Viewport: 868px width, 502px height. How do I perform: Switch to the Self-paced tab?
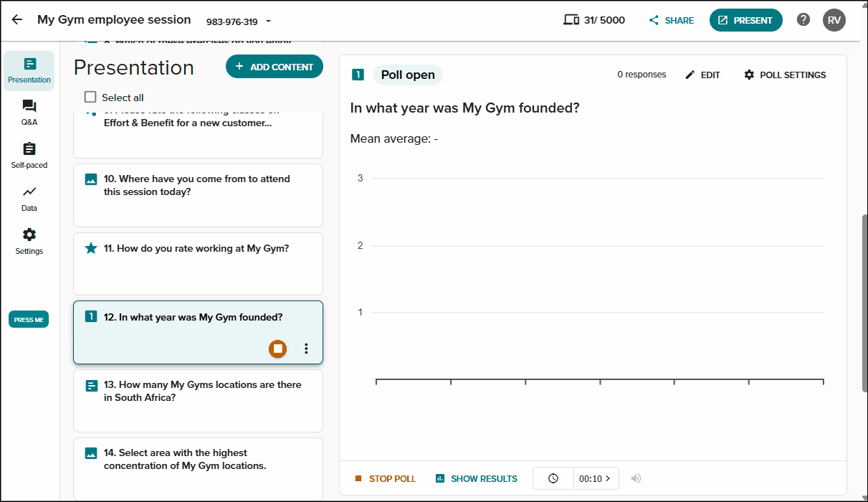pyautogui.click(x=29, y=156)
